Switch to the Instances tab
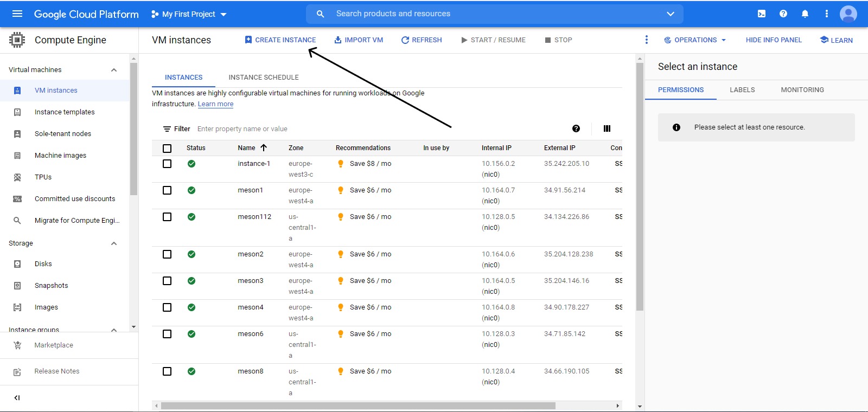 pyautogui.click(x=184, y=78)
